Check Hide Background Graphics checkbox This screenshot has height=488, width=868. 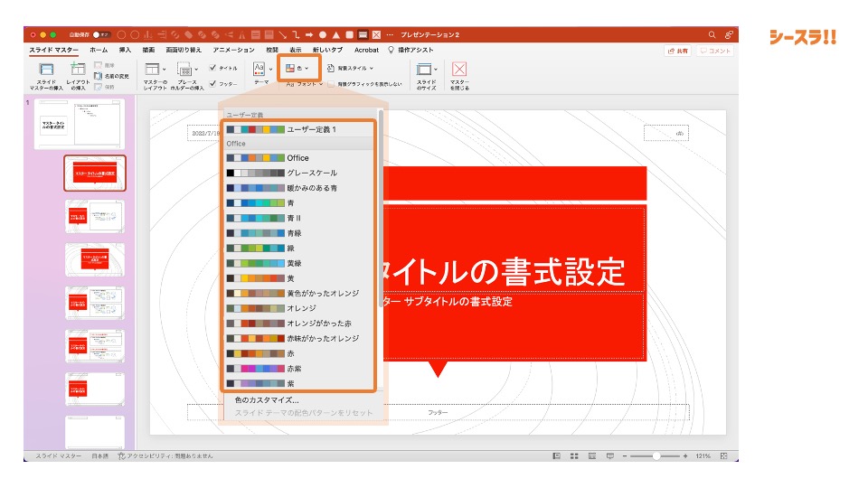coord(331,84)
